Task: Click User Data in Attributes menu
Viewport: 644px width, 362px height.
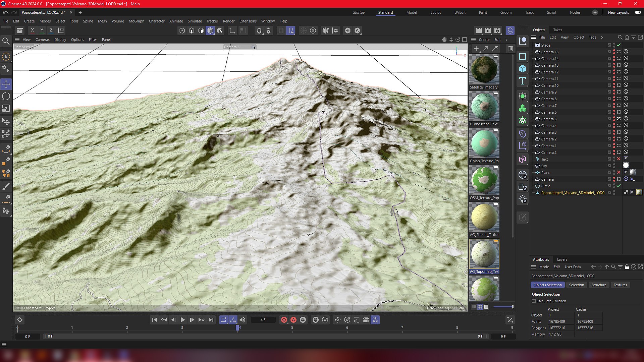Action: pos(573,267)
